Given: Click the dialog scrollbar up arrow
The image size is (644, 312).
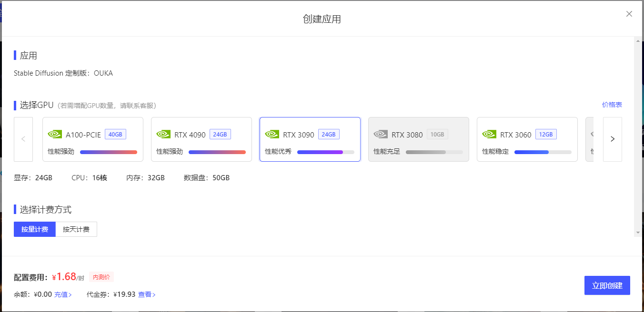Looking at the screenshot, I should click(x=638, y=41).
